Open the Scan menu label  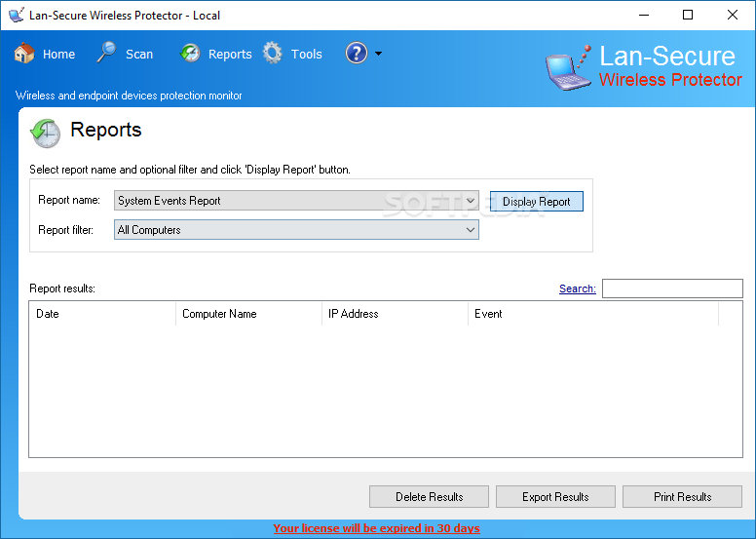click(139, 54)
